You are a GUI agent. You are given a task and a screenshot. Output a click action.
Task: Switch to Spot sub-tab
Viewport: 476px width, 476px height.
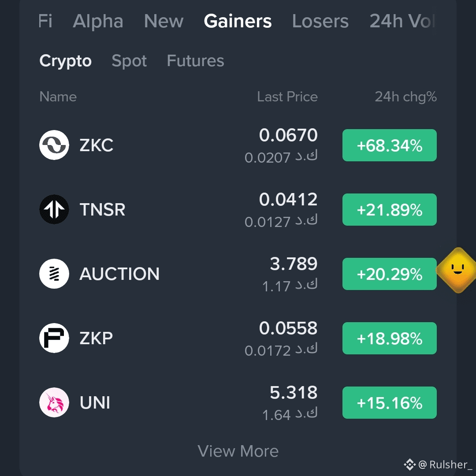pos(129,61)
